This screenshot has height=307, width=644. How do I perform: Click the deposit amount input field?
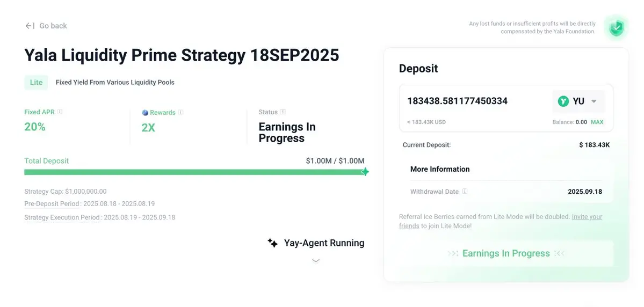tap(476, 101)
